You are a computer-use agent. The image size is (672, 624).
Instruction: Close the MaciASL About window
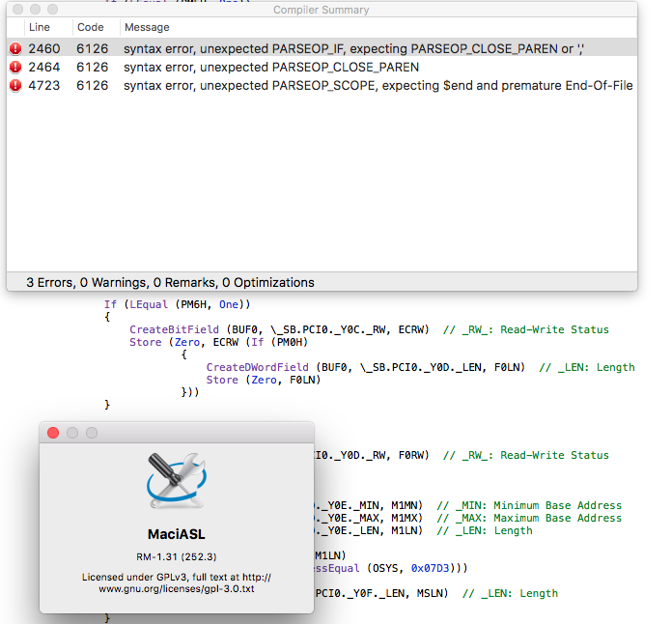[53, 433]
